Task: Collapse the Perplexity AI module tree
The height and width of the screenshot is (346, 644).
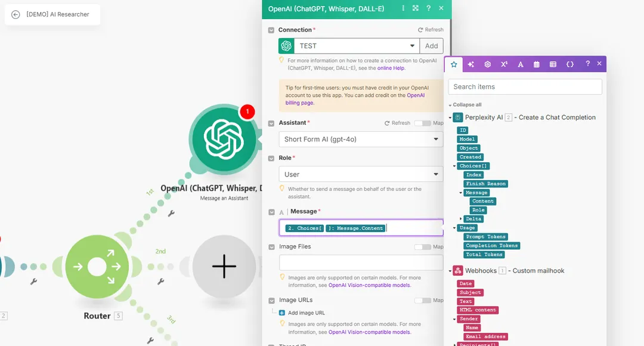Action: pos(450,118)
